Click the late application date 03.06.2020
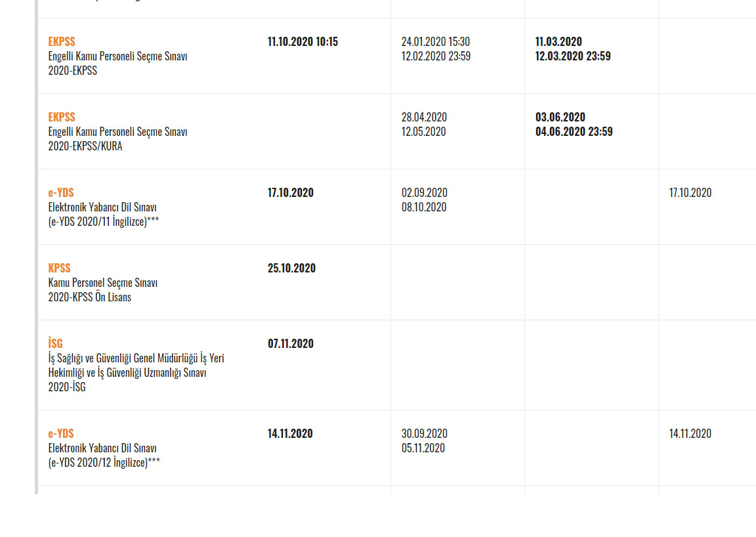The width and height of the screenshot is (756, 537). (x=560, y=117)
